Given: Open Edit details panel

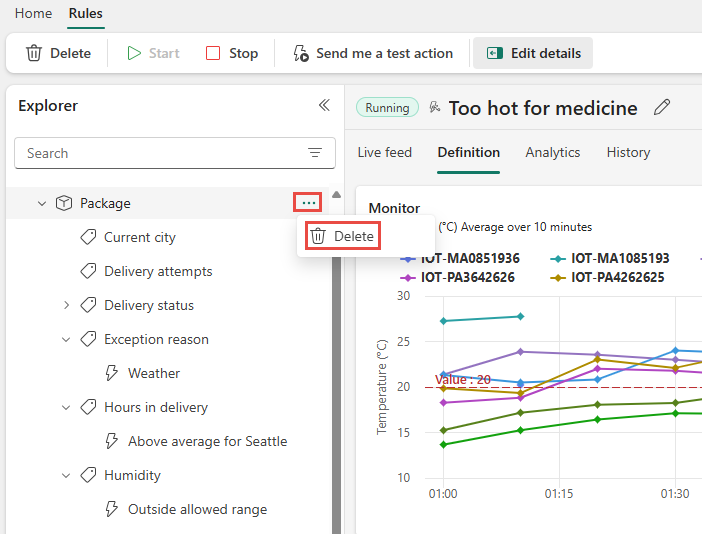Looking at the screenshot, I should [x=533, y=53].
